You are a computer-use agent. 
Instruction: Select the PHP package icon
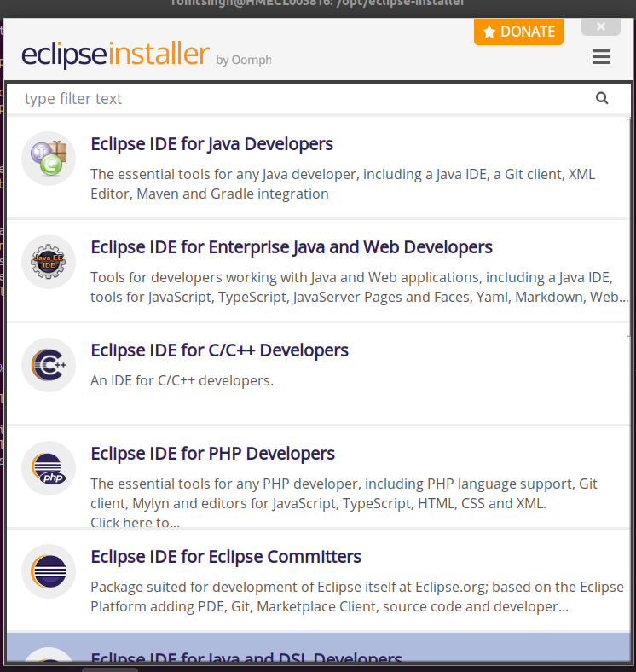point(49,468)
